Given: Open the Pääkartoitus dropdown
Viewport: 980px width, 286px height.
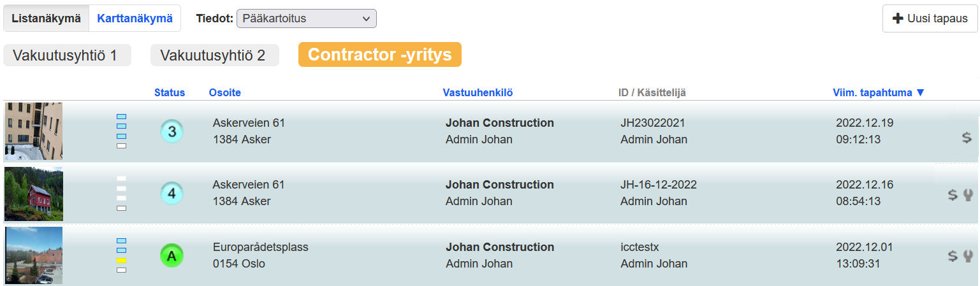Looking at the screenshot, I should pyautogui.click(x=306, y=18).
